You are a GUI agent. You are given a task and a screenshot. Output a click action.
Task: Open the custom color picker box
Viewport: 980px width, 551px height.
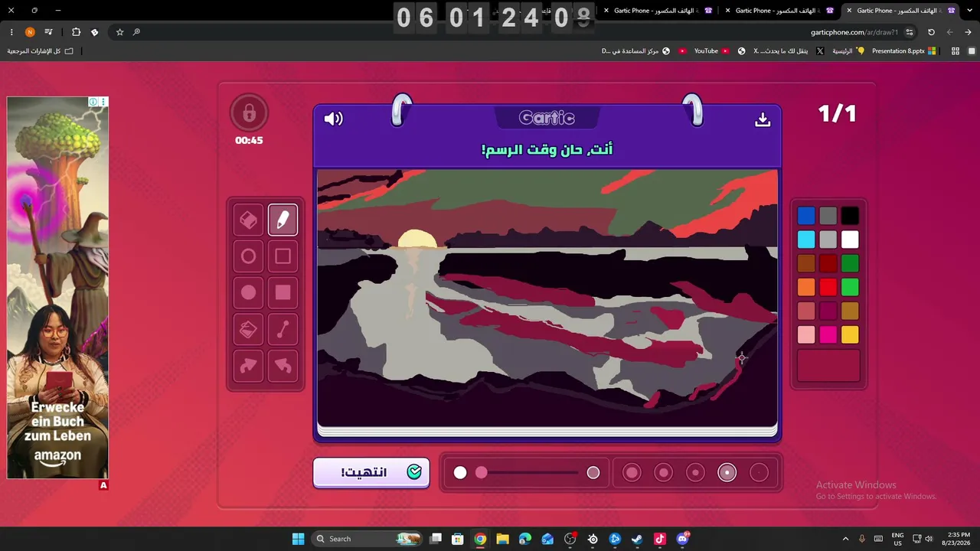[x=828, y=366]
